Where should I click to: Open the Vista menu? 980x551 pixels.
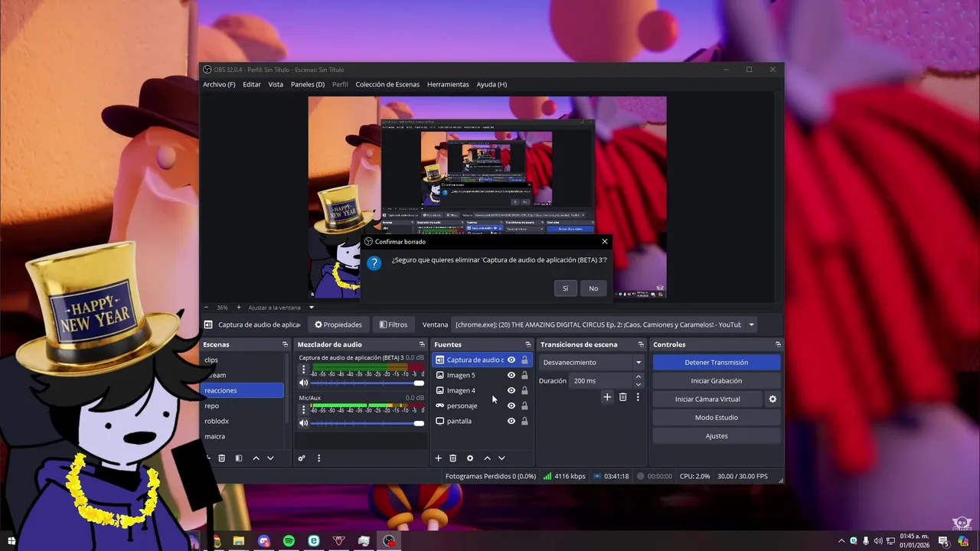click(276, 84)
